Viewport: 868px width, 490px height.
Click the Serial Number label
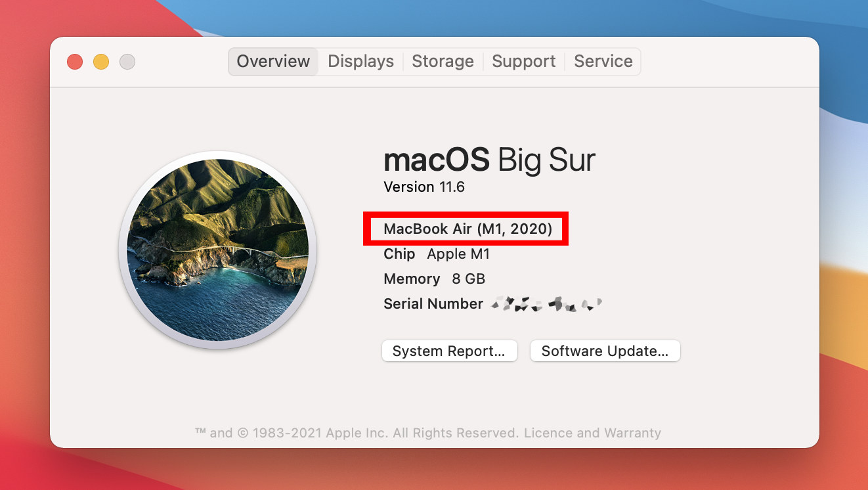pos(433,303)
